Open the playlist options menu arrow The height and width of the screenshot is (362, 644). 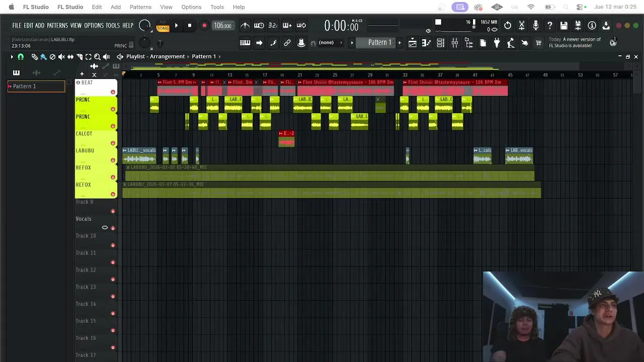(12, 57)
